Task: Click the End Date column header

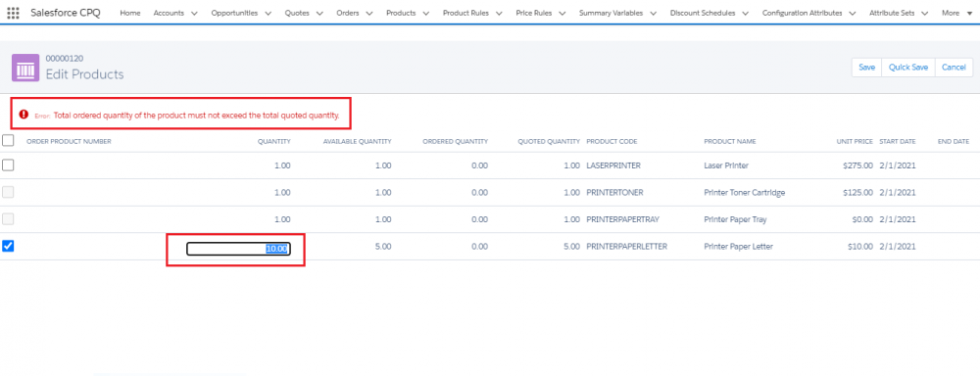Action: [954, 142]
